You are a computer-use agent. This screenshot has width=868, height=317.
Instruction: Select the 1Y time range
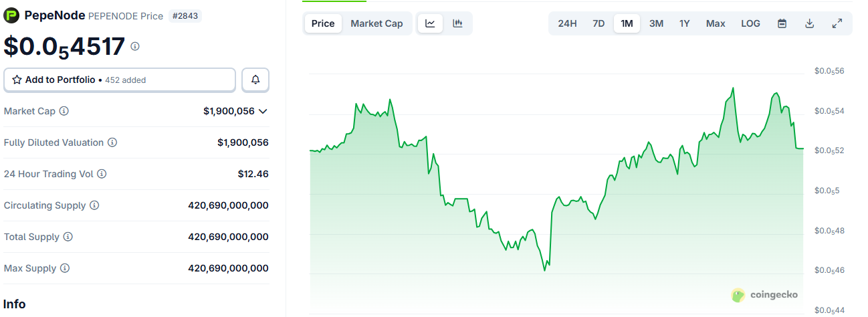coord(685,23)
